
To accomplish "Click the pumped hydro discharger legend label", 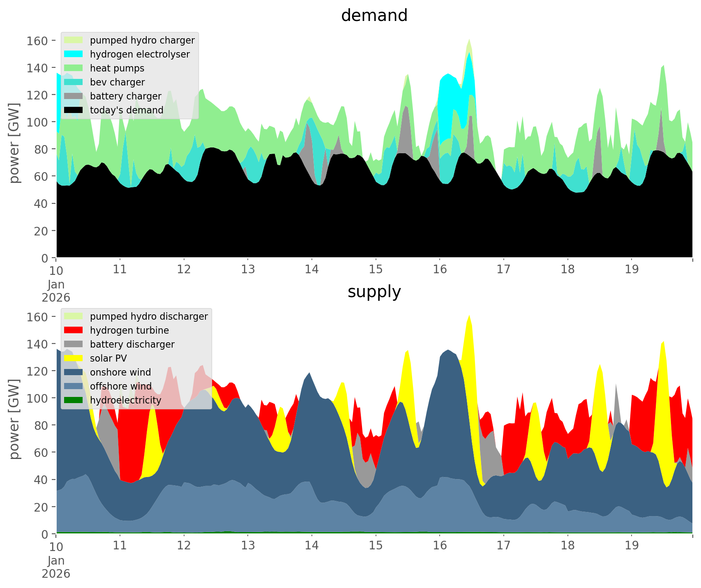I will [149, 316].
